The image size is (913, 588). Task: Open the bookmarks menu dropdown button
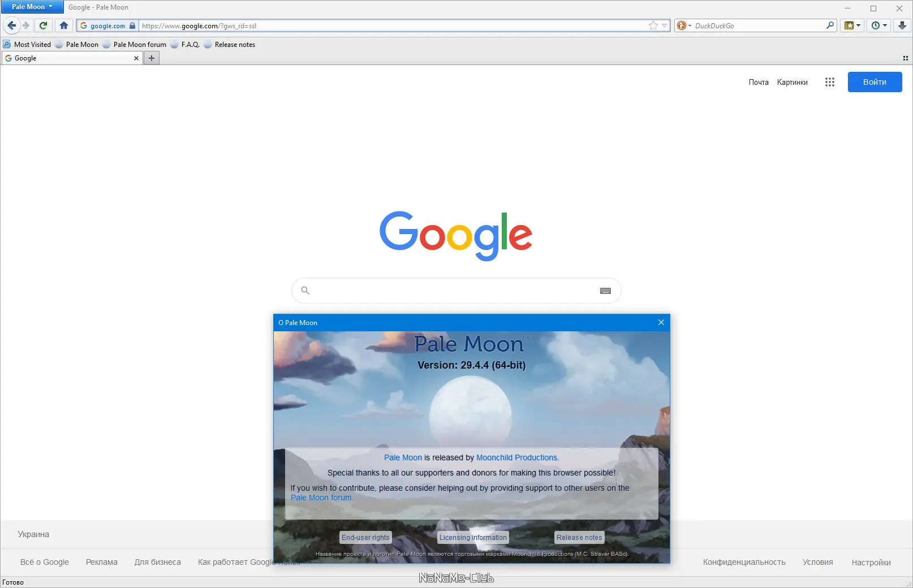click(x=852, y=25)
